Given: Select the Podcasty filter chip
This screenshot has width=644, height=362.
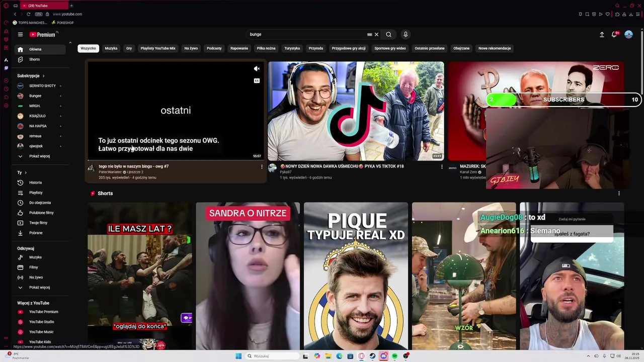Looking at the screenshot, I should (x=214, y=48).
